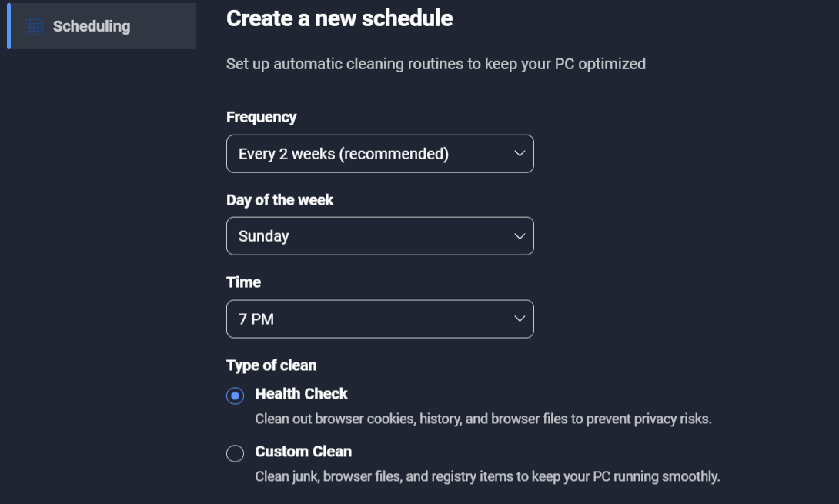
Task: Click the Custom Clean option label
Action: (303, 452)
